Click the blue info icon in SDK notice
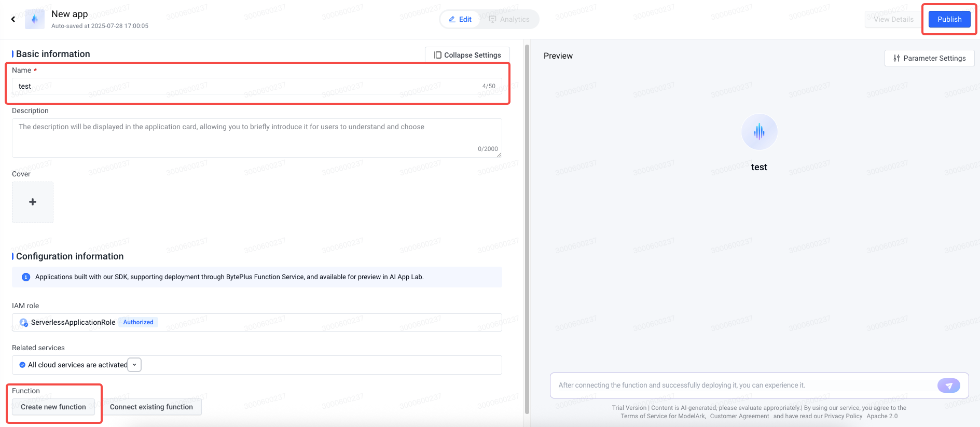The image size is (980, 427). click(x=26, y=277)
